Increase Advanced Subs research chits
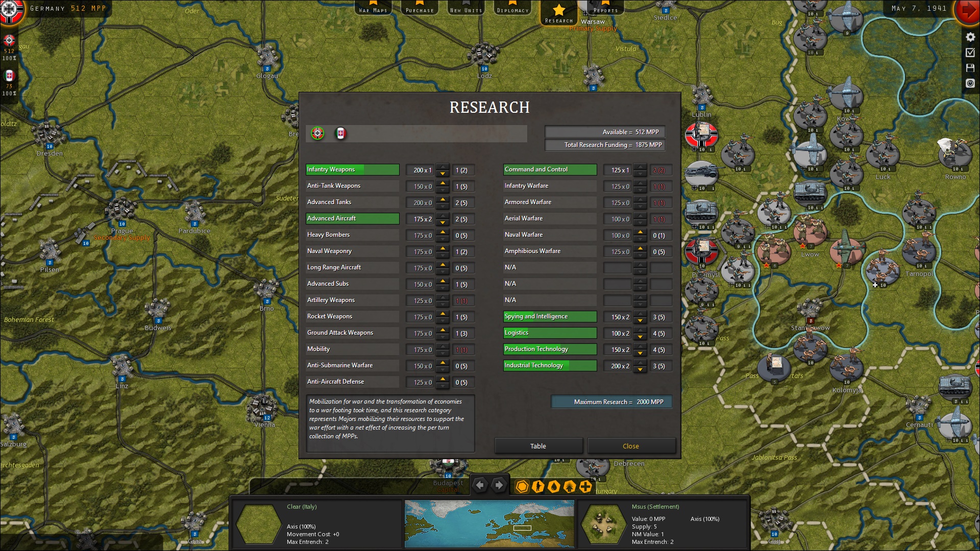Screen dimensions: 980x551 coord(443,281)
